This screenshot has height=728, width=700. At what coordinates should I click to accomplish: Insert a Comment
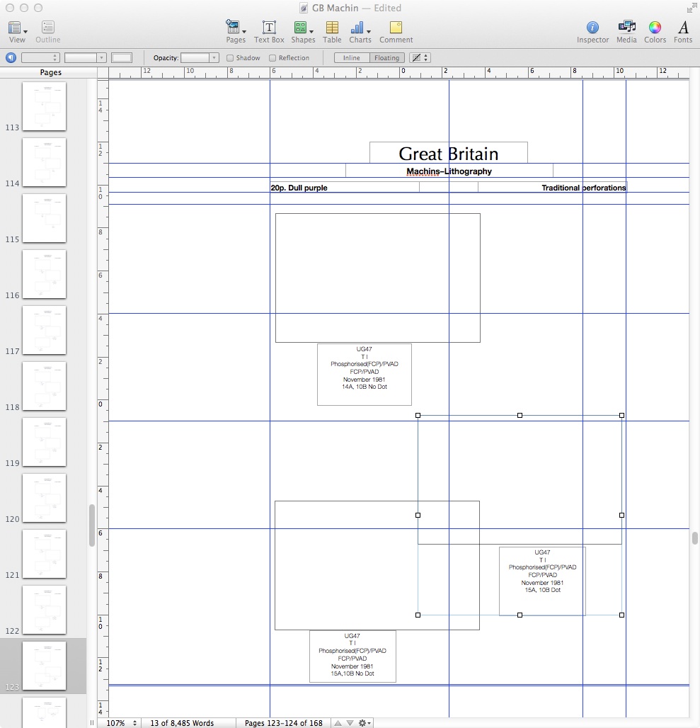point(396,27)
